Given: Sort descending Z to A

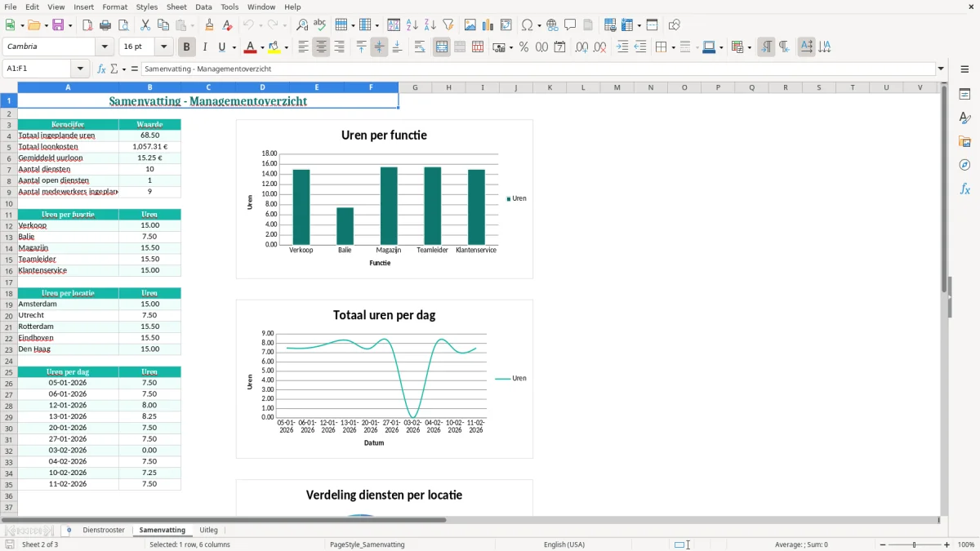Looking at the screenshot, I should pyautogui.click(x=430, y=25).
